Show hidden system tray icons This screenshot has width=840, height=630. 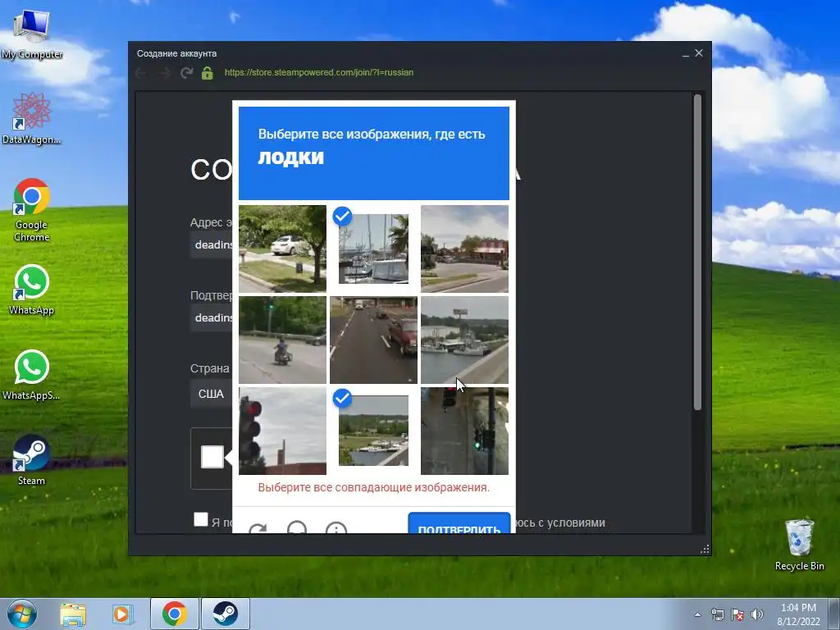pos(697,614)
